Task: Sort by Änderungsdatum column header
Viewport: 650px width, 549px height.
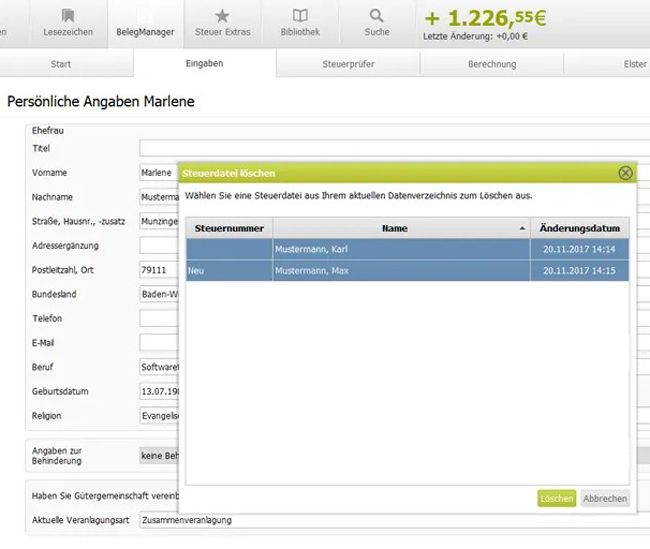Action: 580,228
